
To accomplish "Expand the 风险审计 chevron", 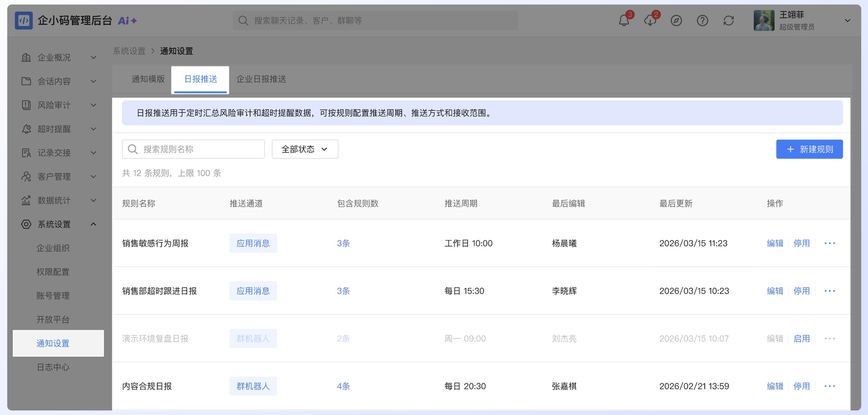I will (x=93, y=105).
